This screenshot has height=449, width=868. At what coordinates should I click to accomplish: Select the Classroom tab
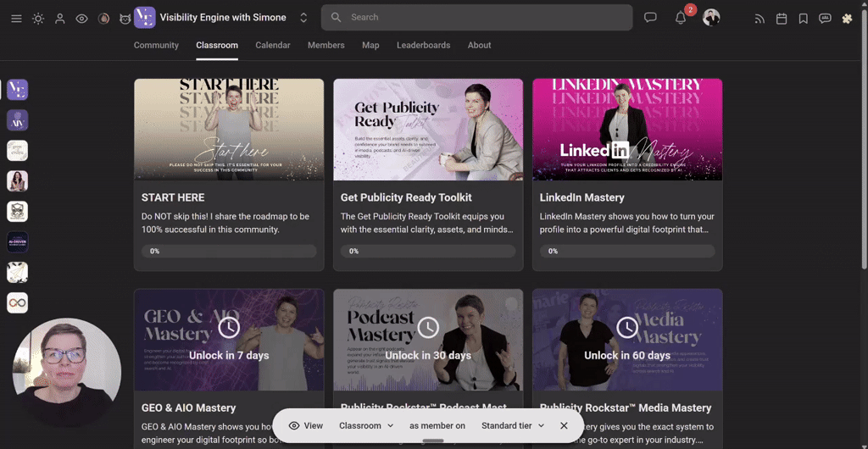pyautogui.click(x=217, y=46)
